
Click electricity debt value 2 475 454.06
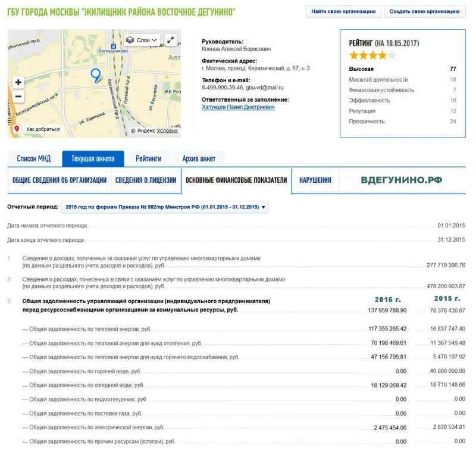(x=390, y=428)
